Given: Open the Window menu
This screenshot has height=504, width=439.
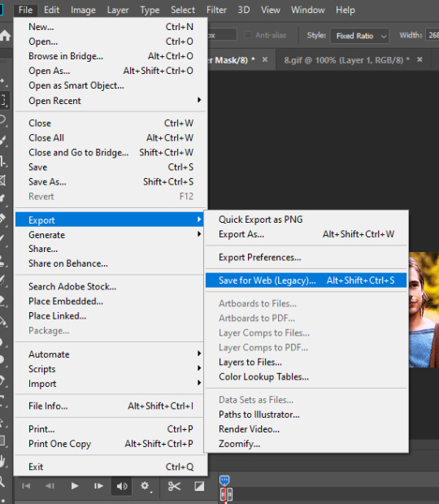Looking at the screenshot, I should tap(307, 10).
